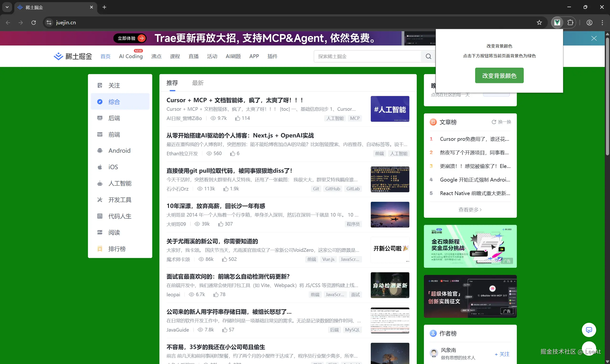
Task: Click the #人工智能 article thumbnail
Action: coord(390,109)
